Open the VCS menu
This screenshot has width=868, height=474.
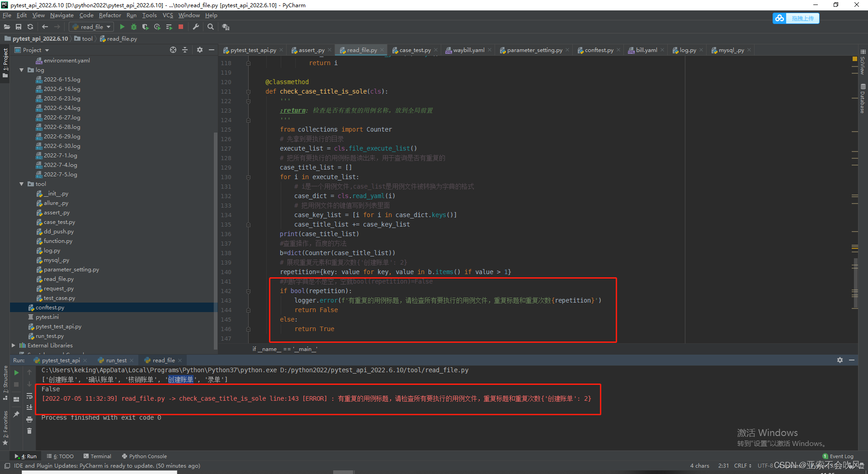pos(168,15)
